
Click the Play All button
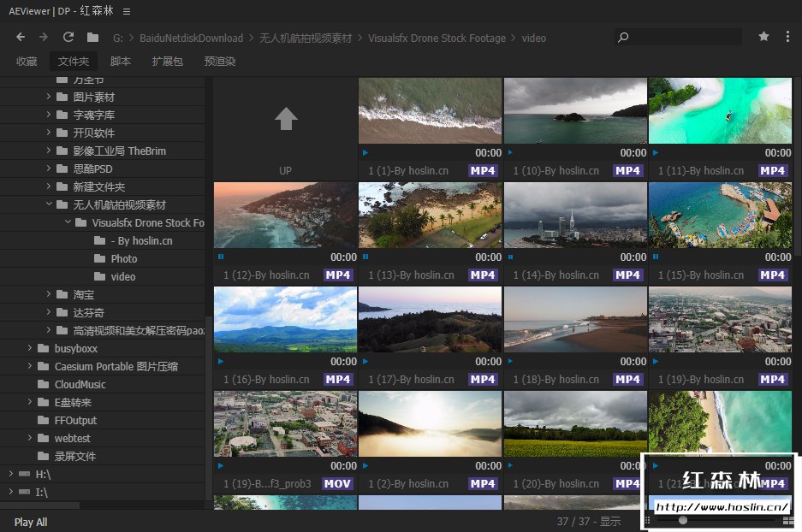[x=31, y=522]
